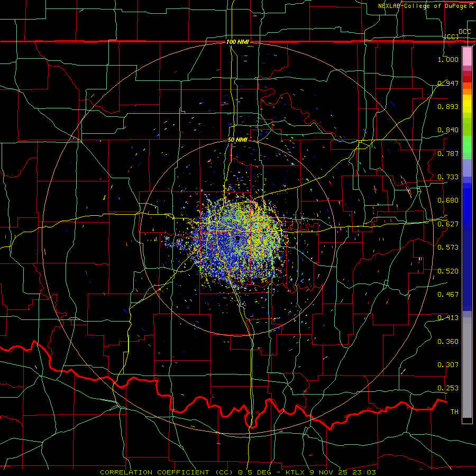The height and width of the screenshot is (476, 476).
Task: Pick the red color band above 0.947
Action: click(467, 79)
